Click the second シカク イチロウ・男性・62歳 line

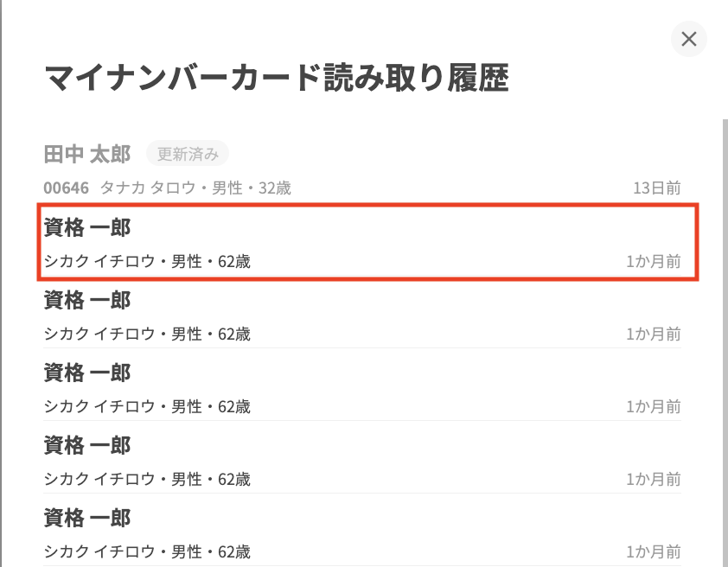tap(147, 334)
